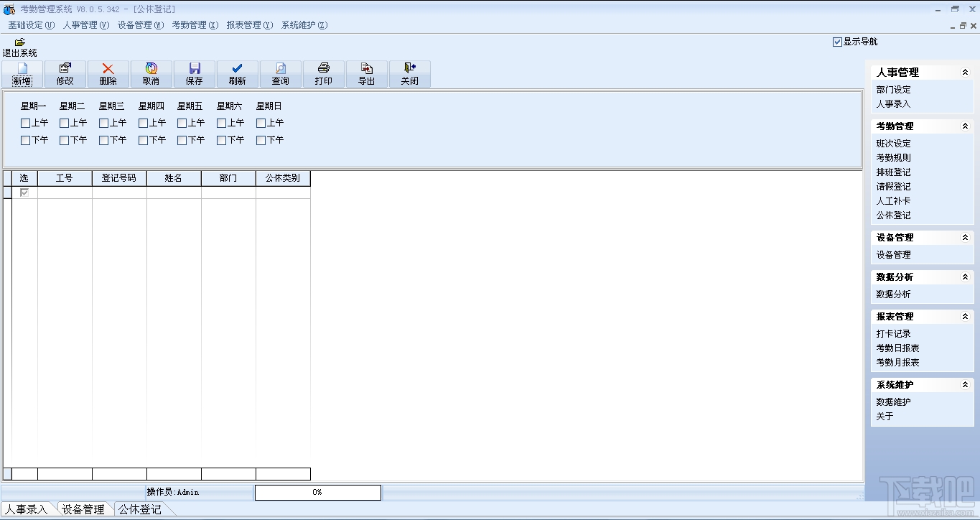Open 人工补卡 in navigation panel
The width and height of the screenshot is (980, 520).
(893, 201)
